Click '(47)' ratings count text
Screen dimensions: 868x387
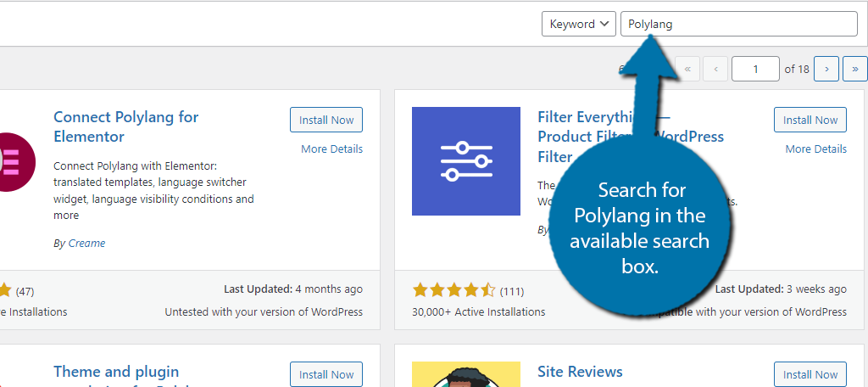click(x=25, y=291)
